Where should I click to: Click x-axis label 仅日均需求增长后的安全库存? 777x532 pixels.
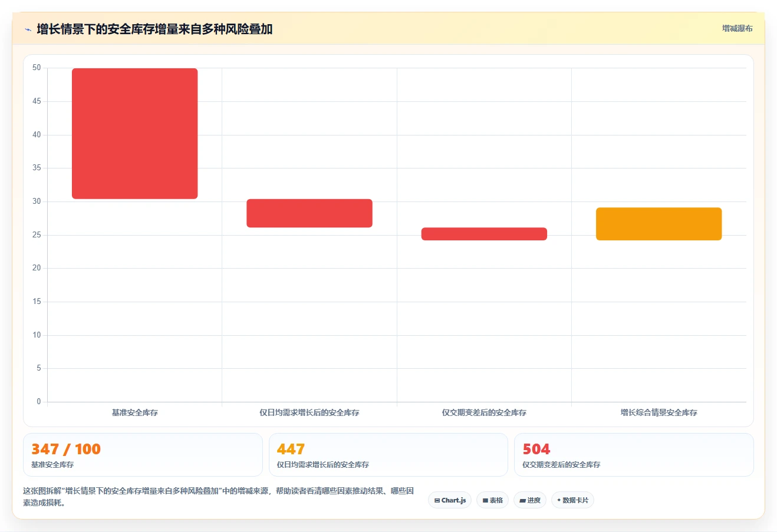point(310,413)
